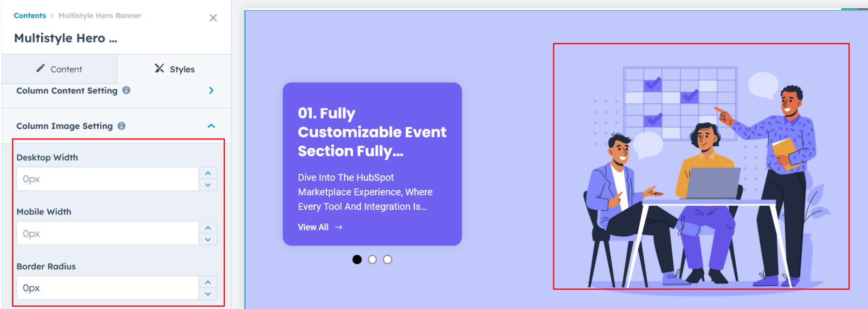Increase Desktop Width with up arrow
The height and width of the screenshot is (309, 868).
pos(208,173)
